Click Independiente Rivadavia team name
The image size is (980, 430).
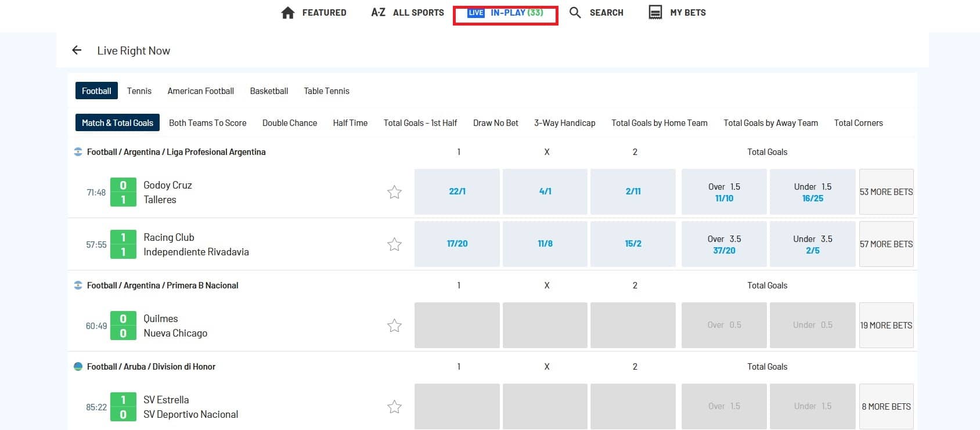[196, 252]
